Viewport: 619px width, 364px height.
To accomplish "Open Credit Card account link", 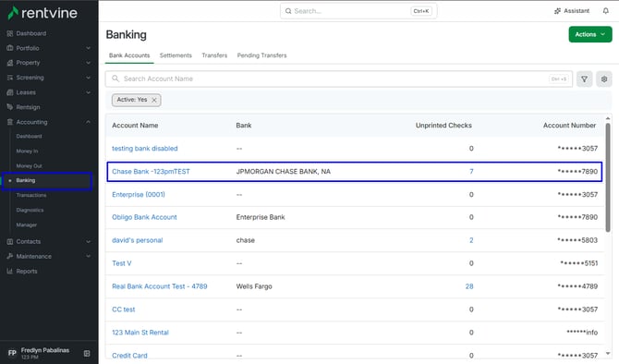I will [x=129, y=356].
